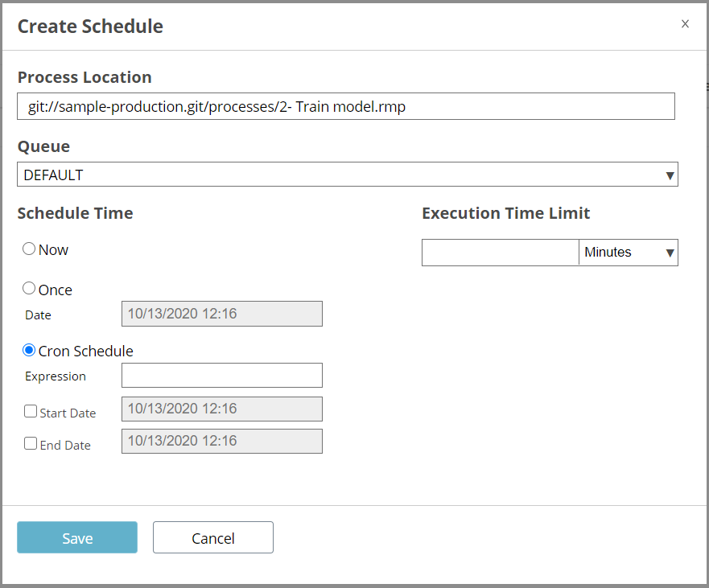Click the 'End Date' label text

(x=65, y=445)
